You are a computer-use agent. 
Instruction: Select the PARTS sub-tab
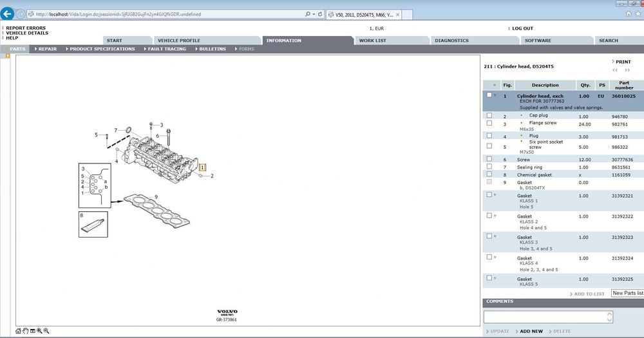pyautogui.click(x=17, y=49)
